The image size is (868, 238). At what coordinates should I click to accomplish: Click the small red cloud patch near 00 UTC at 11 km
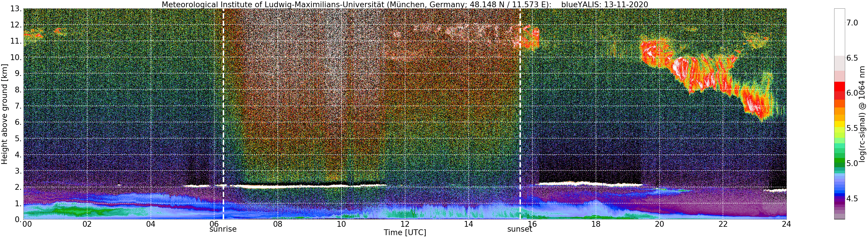click(34, 34)
